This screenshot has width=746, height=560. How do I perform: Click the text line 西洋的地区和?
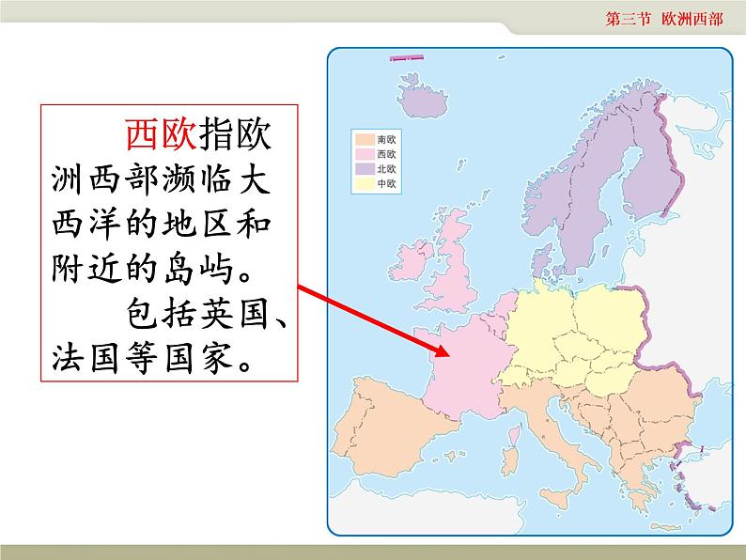click(x=162, y=224)
